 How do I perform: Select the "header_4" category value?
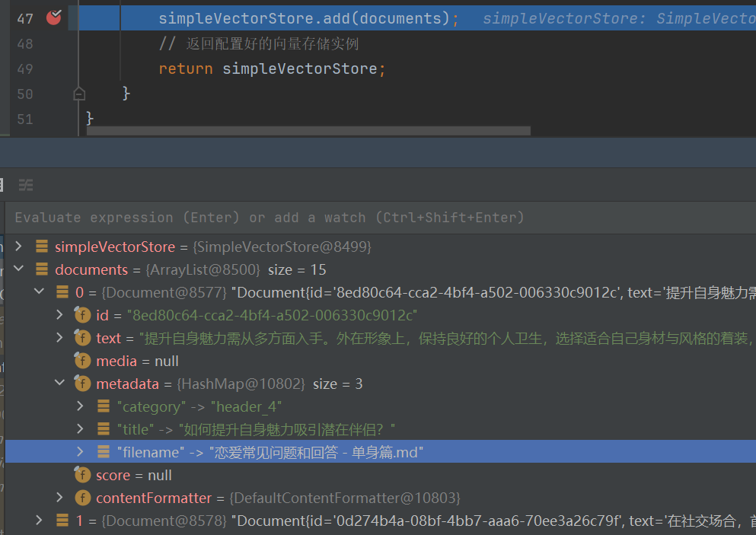pos(246,407)
